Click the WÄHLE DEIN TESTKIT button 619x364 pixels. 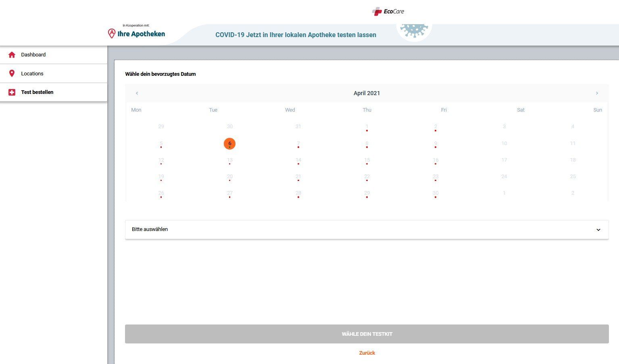click(367, 334)
